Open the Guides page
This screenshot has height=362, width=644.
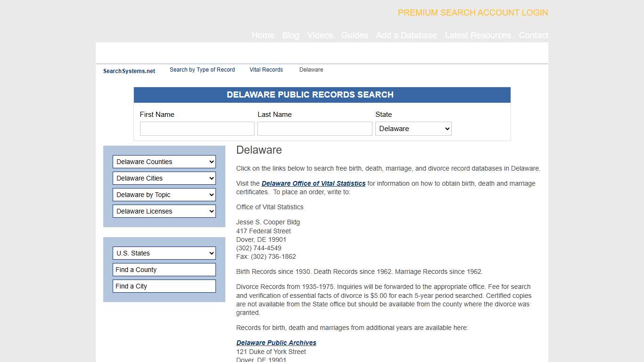pyautogui.click(x=355, y=35)
